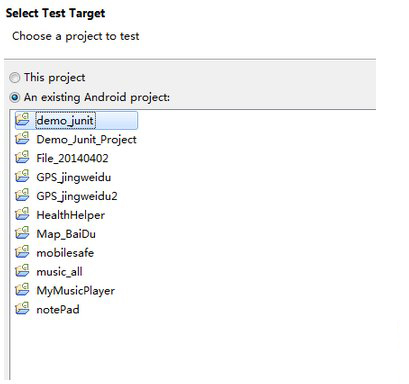Click the mobilesafe project folder icon
409x384 pixels.
[x=22, y=252]
